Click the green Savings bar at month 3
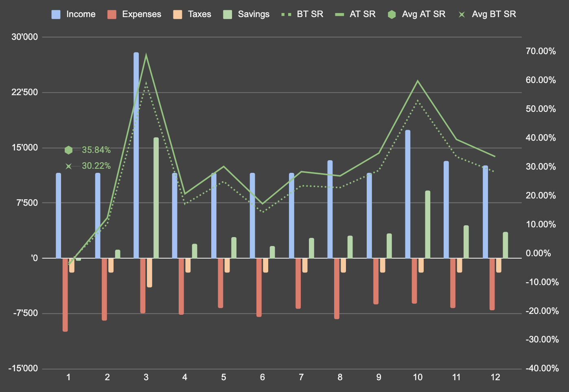Image resolution: width=569 pixels, height=392 pixels. tap(156, 198)
